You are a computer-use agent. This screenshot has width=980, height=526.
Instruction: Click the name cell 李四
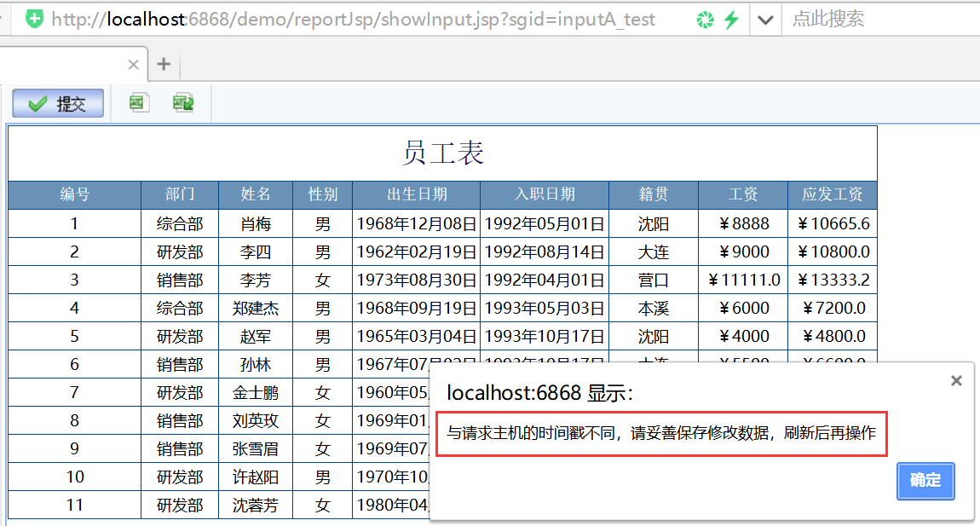tap(256, 251)
